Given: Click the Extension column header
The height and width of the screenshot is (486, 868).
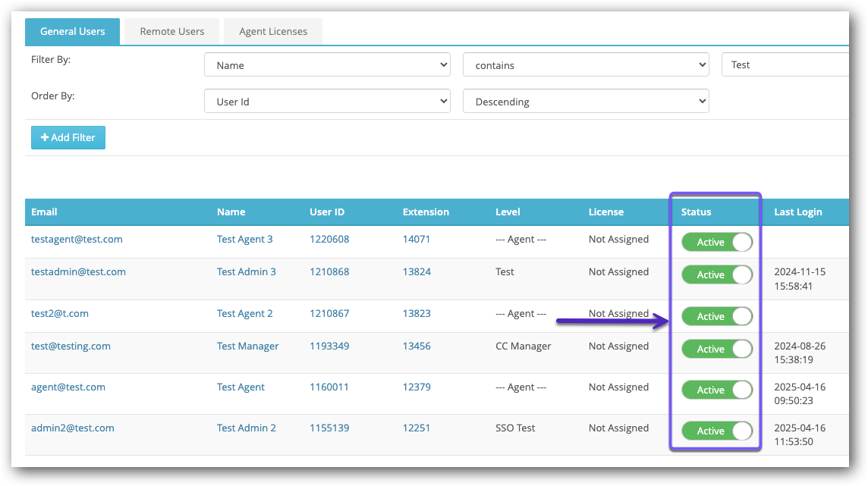Looking at the screenshot, I should pyautogui.click(x=426, y=212).
